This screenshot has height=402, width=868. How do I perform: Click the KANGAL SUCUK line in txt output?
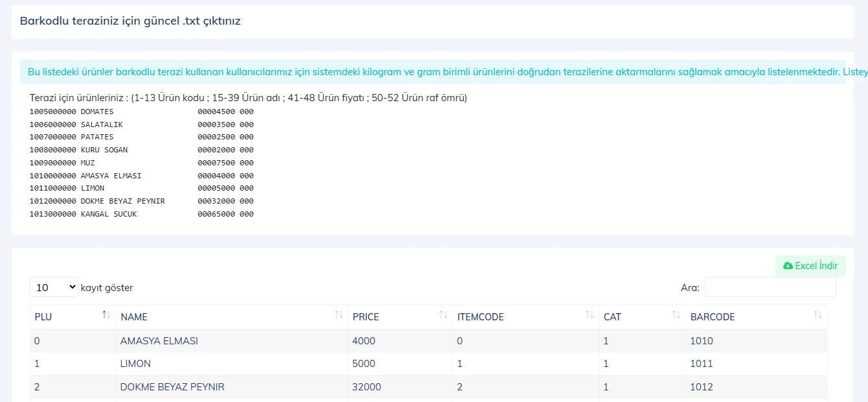(x=142, y=214)
